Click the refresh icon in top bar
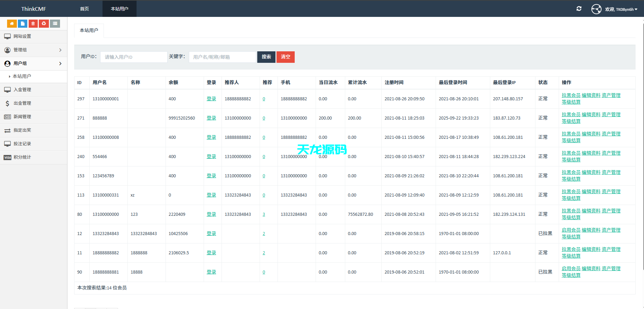The width and height of the screenshot is (644, 309). point(579,9)
